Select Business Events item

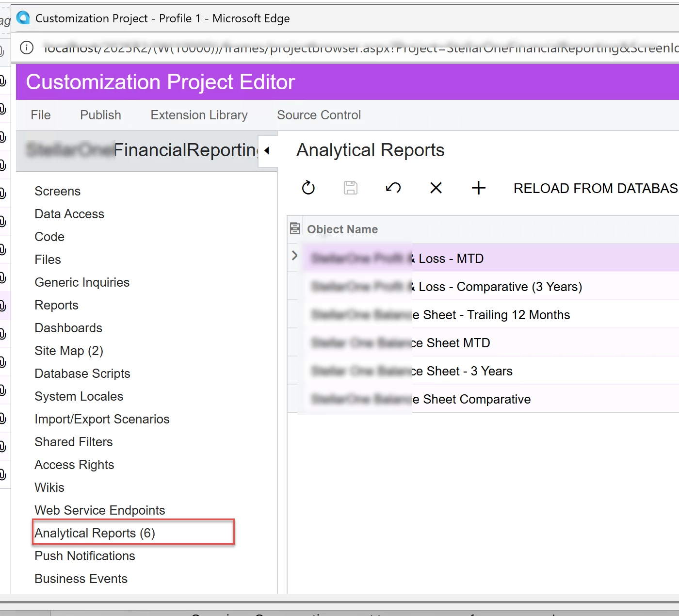click(x=81, y=579)
